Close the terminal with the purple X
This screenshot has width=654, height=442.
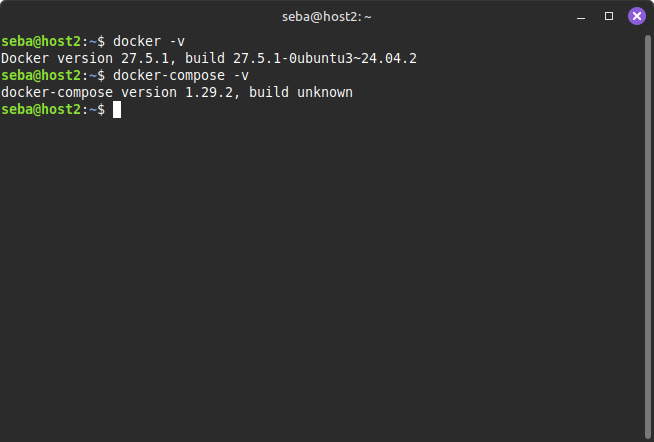click(x=636, y=16)
